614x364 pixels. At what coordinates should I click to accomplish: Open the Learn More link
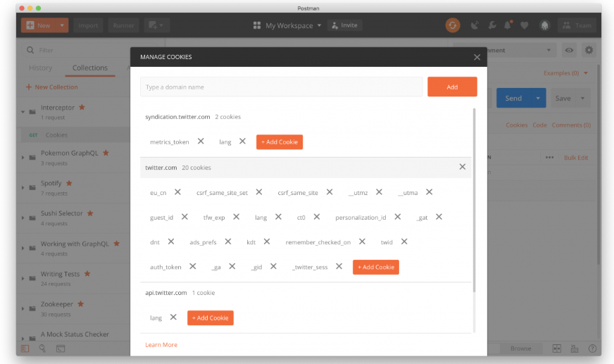[x=161, y=345]
